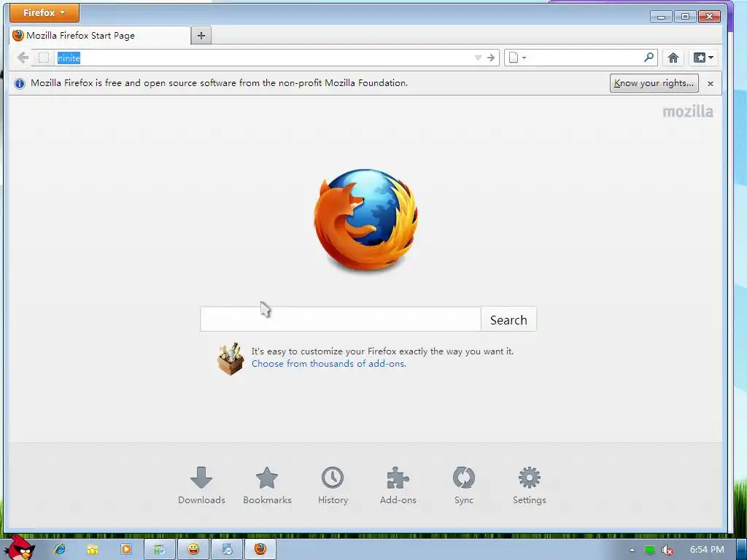Click the green network tray icon

pyautogui.click(x=649, y=550)
